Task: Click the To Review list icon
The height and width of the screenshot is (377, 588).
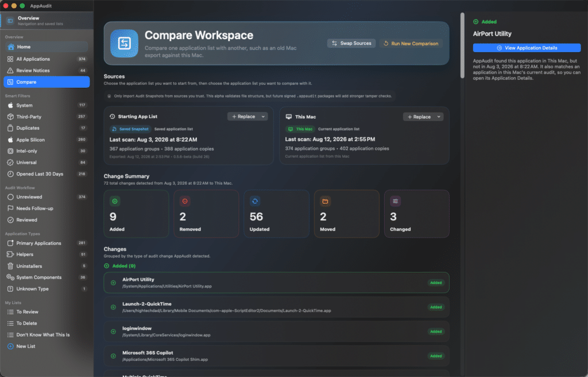Action: pos(10,312)
